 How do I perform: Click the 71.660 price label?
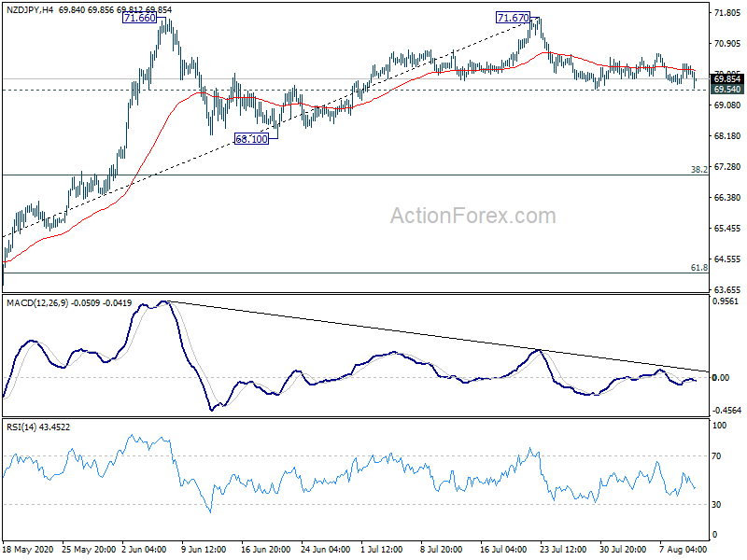[139, 18]
